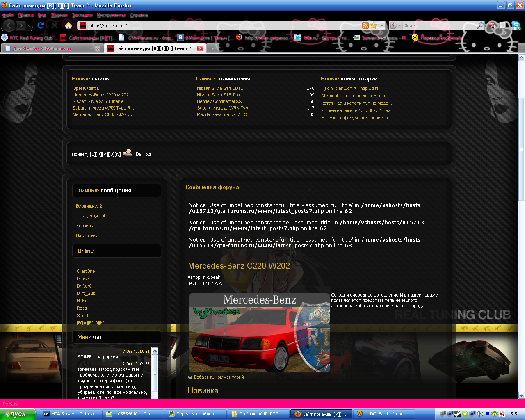This screenshot has width=525, height=420.
Task: Open a new tab with plus button
Action: pos(213,48)
